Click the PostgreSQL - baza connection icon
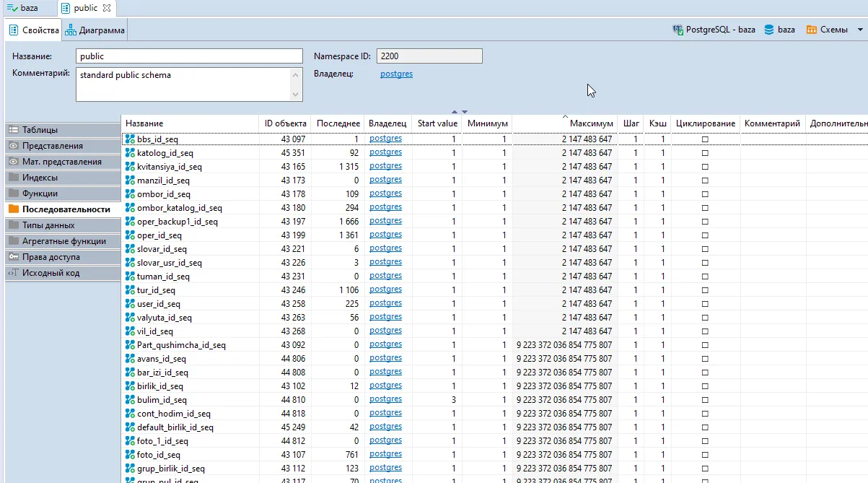 (x=678, y=30)
